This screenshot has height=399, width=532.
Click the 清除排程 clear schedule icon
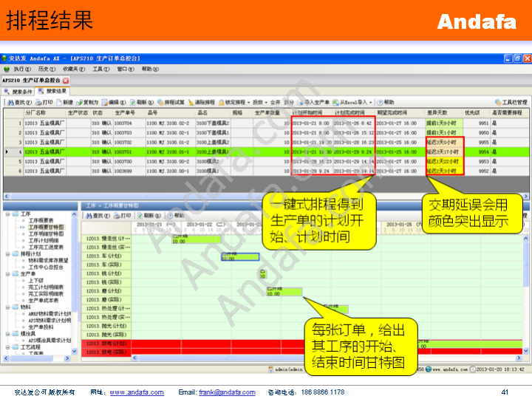coord(191,103)
